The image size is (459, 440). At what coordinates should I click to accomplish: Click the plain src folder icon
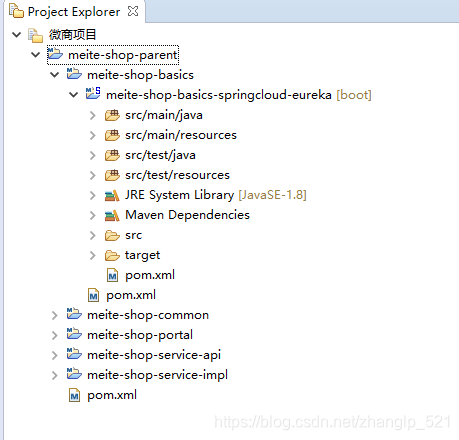point(112,236)
